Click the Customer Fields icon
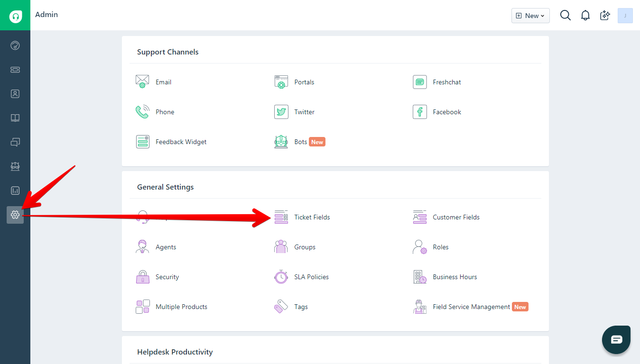This screenshot has height=364, width=640. click(x=420, y=217)
